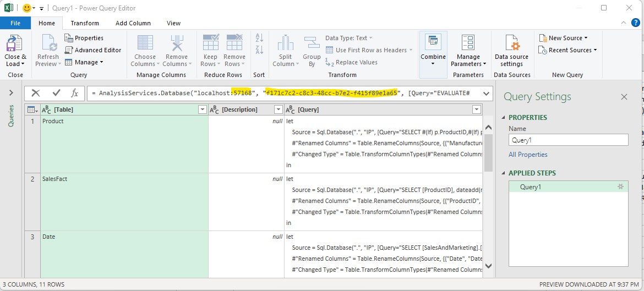
Task: Select the Date table cell
Action: pos(124,255)
